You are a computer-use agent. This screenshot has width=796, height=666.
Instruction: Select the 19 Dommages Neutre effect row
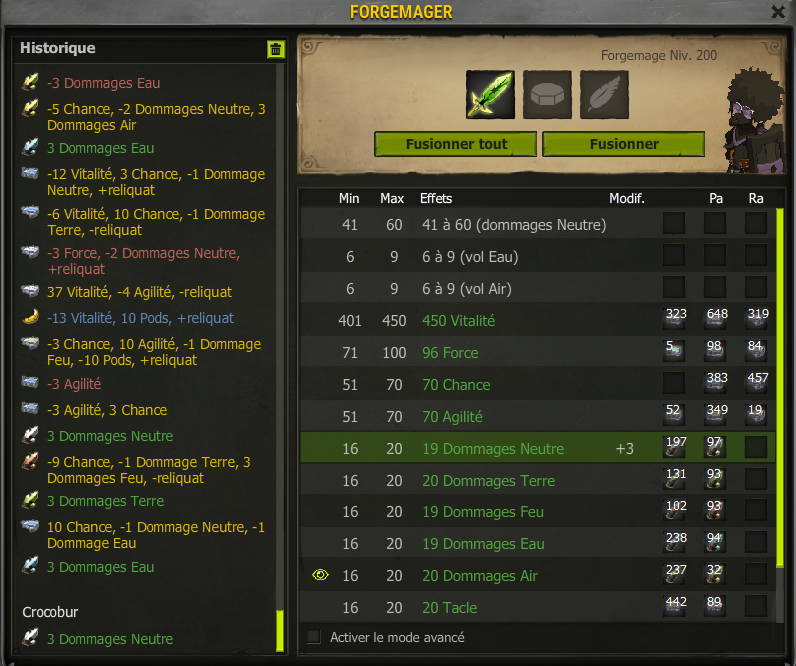coord(538,448)
